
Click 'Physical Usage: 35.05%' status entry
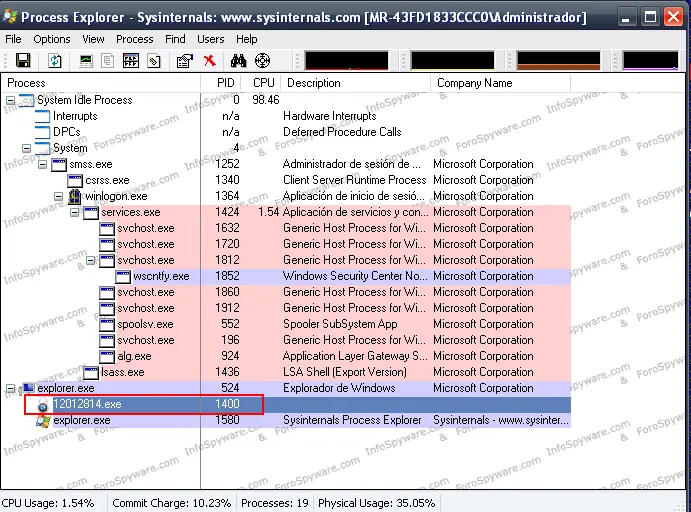[376, 503]
